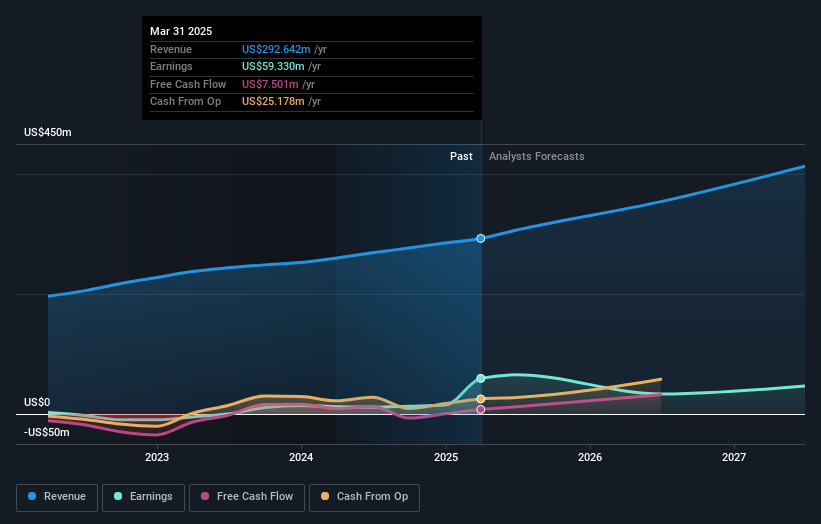The image size is (821, 524).
Task: Click the US$25.178m cash from op value
Action: click(273, 102)
